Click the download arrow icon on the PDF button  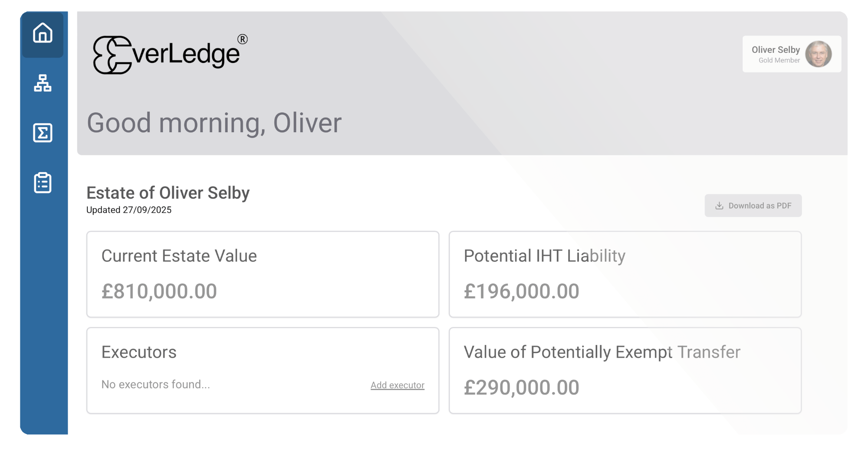click(719, 206)
